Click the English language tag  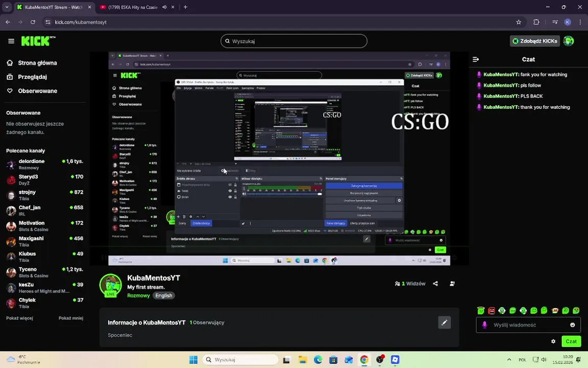164,295
